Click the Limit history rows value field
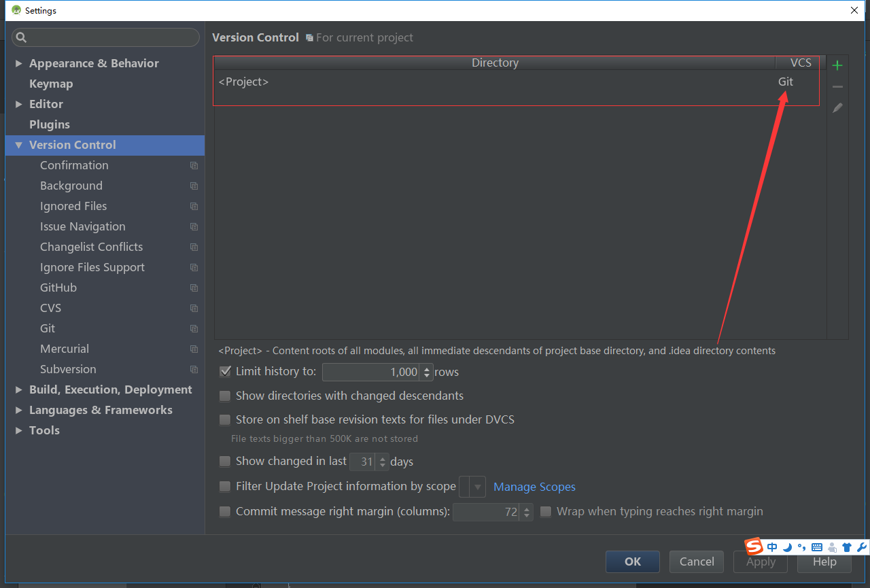 coord(372,372)
